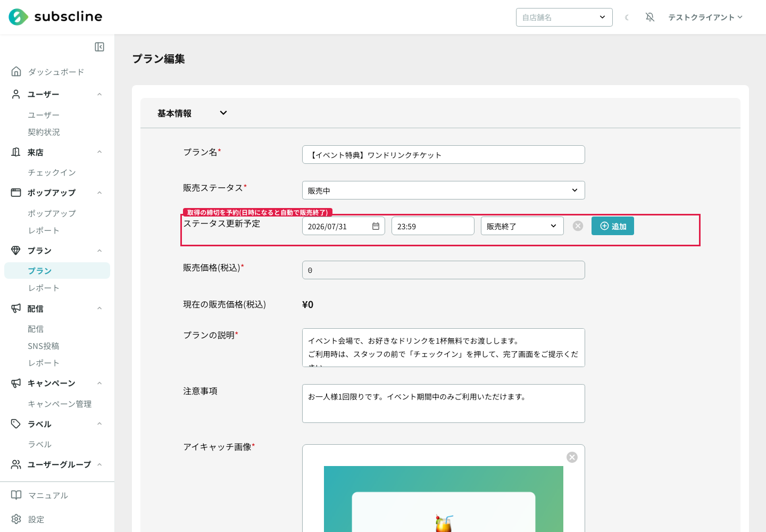This screenshot has width=766, height=532.
Task: Click the 注意事項 textarea
Action: pyautogui.click(x=444, y=403)
